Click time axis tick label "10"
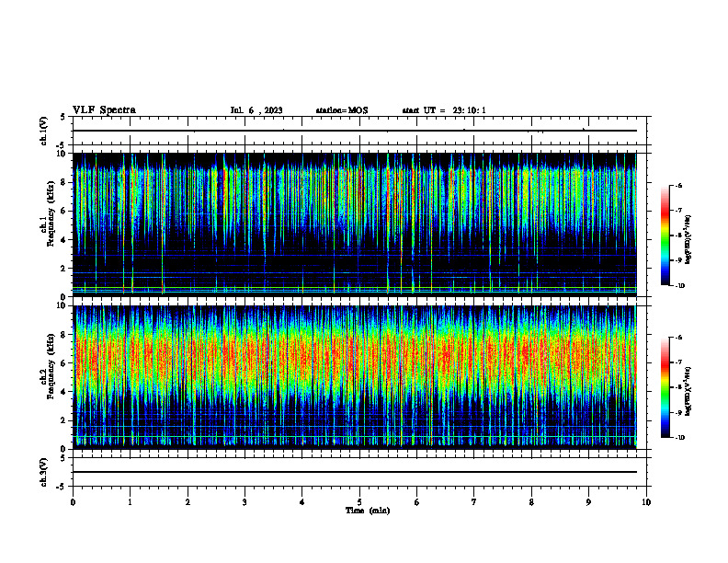The height and width of the screenshot is (563, 728). point(646,502)
